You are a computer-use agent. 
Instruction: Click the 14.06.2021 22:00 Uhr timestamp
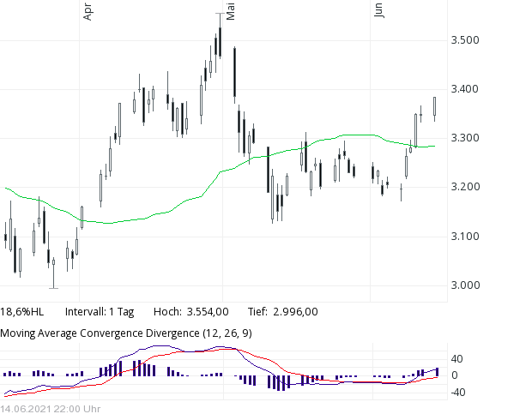51,408
